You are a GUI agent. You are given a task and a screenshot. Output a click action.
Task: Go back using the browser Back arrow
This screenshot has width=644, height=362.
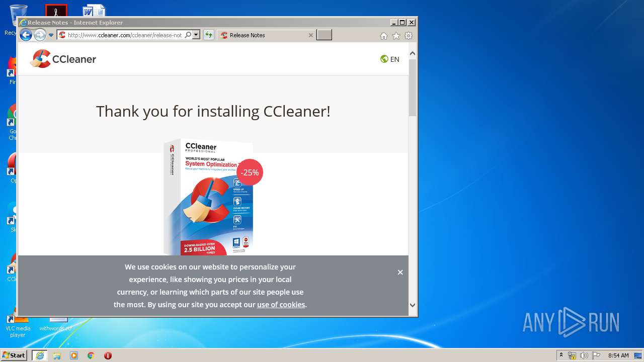point(26,35)
